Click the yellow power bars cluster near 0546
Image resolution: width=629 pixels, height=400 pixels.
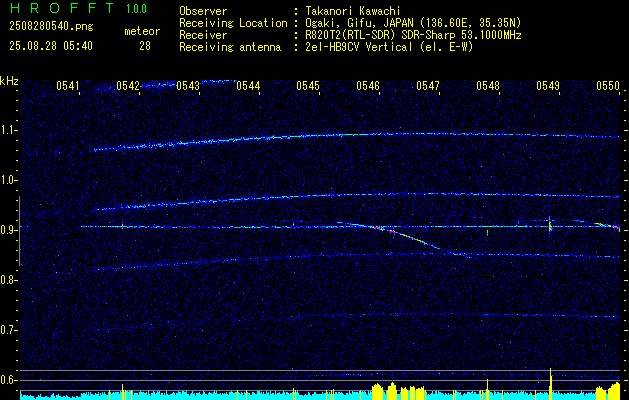pyautogui.click(x=398, y=392)
